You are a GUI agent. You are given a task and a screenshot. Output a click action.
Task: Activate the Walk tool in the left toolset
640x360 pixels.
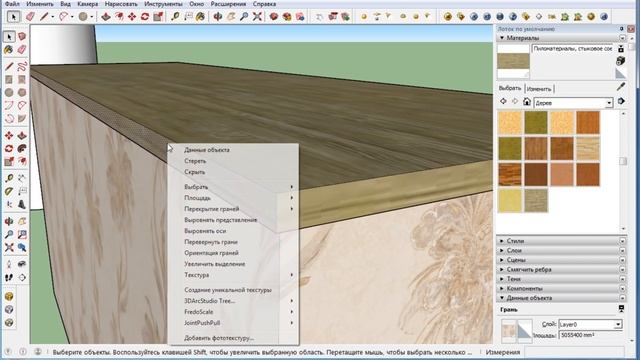[x=9, y=278]
